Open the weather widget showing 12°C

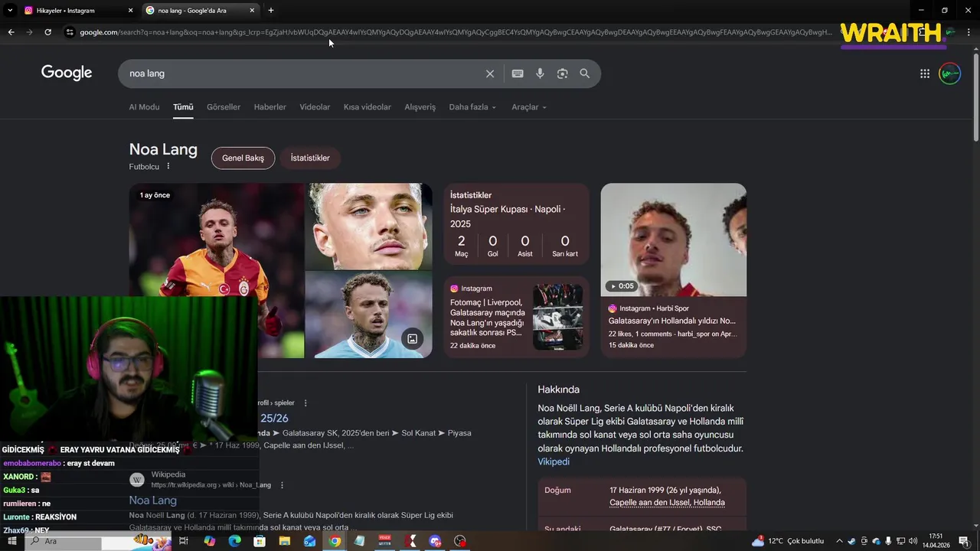click(x=788, y=541)
